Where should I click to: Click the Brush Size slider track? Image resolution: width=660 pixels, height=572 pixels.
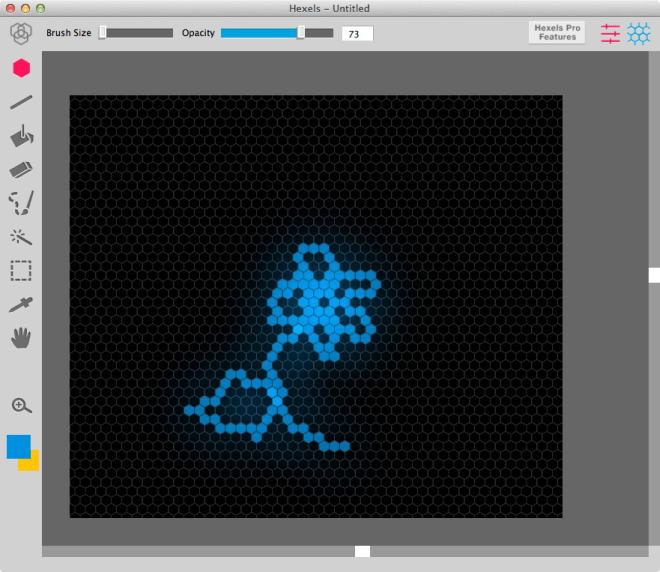tap(136, 33)
